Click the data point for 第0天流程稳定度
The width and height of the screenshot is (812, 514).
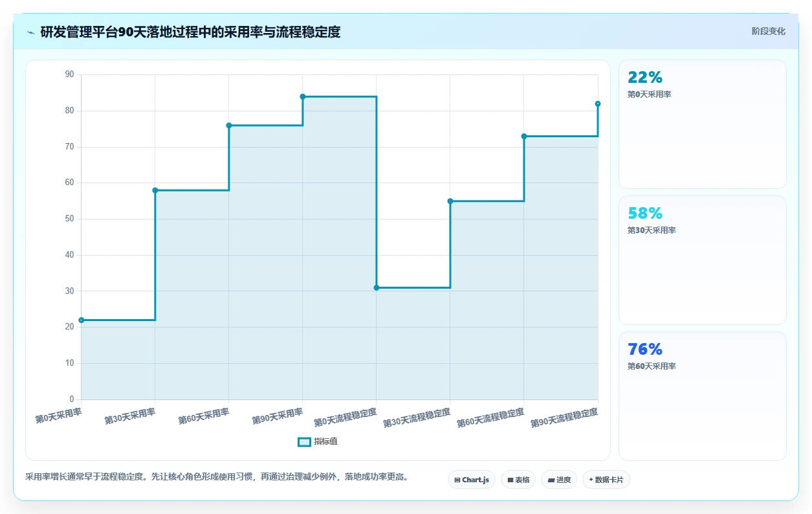pyautogui.click(x=377, y=287)
